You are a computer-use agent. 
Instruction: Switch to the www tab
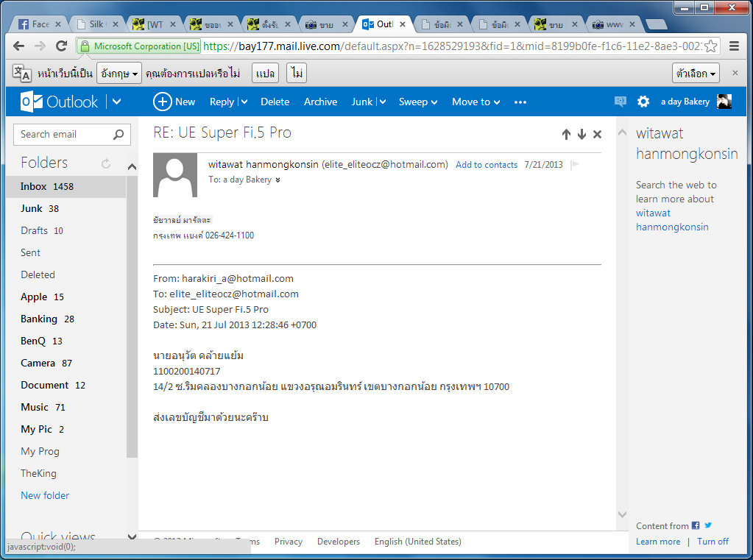(x=614, y=24)
